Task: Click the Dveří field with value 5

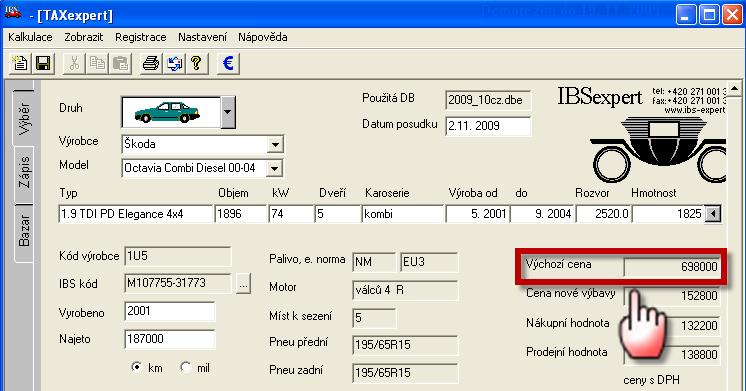Action: 337,214
